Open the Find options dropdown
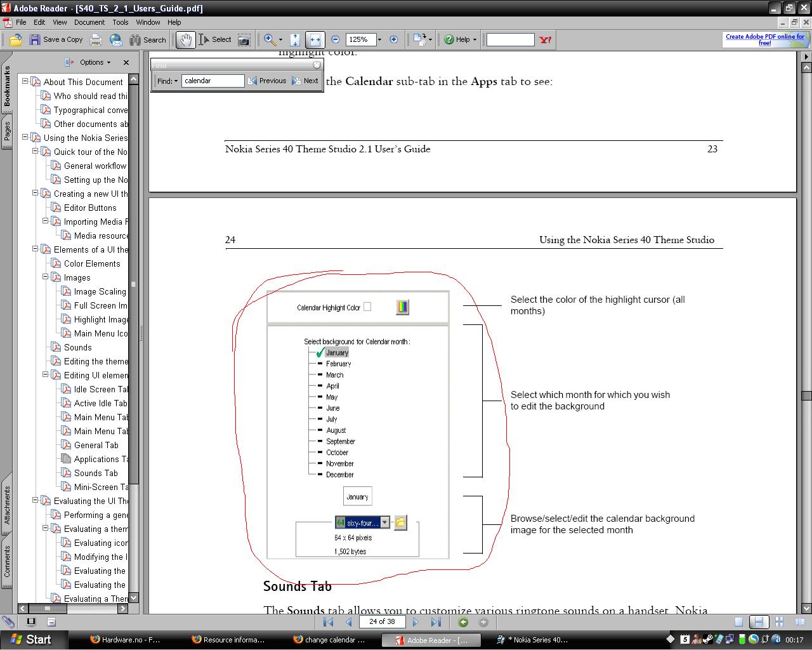 (x=167, y=81)
